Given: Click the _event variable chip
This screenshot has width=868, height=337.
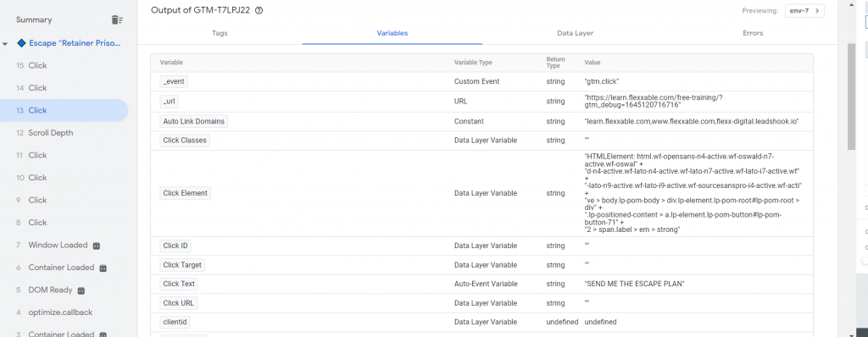Looking at the screenshot, I should (174, 81).
